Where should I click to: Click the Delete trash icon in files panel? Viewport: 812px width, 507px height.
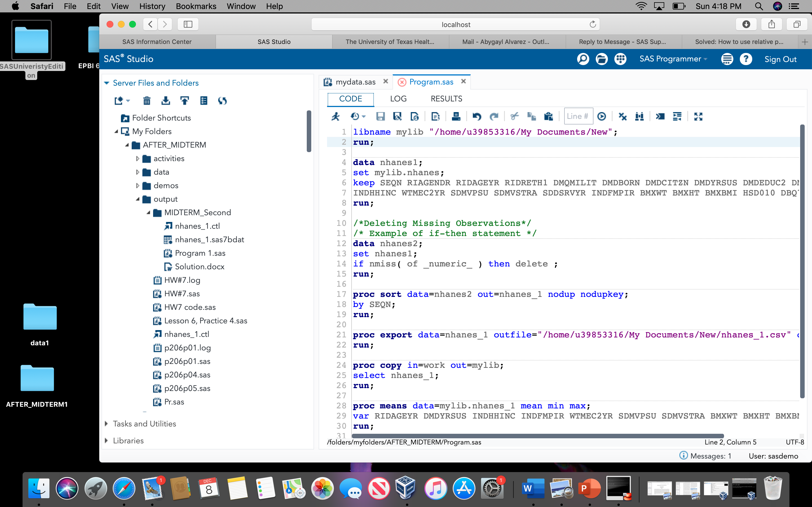pos(147,101)
